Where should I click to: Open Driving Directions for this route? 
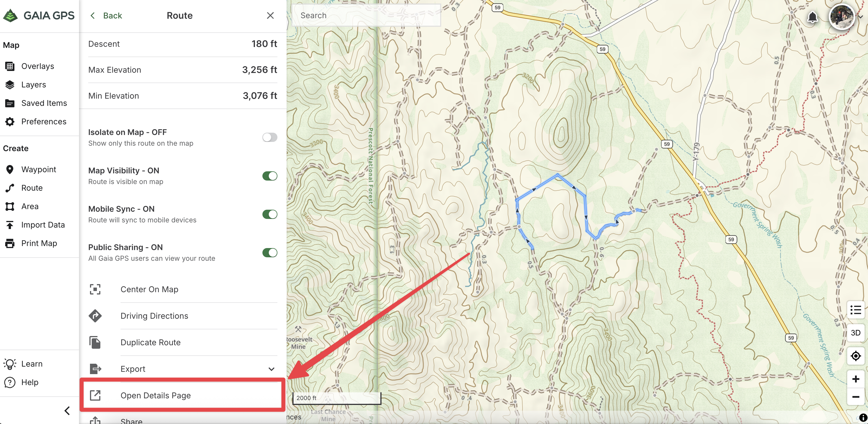[154, 316]
